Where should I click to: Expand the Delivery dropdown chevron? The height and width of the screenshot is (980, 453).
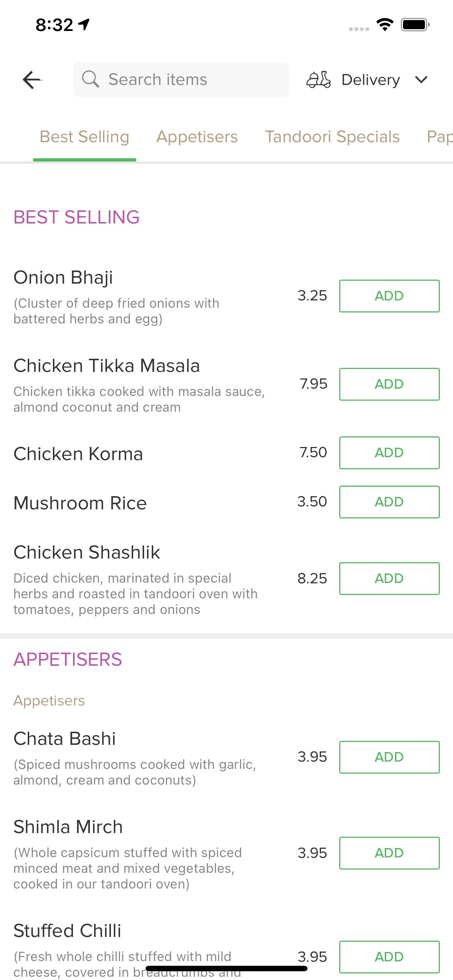(421, 80)
